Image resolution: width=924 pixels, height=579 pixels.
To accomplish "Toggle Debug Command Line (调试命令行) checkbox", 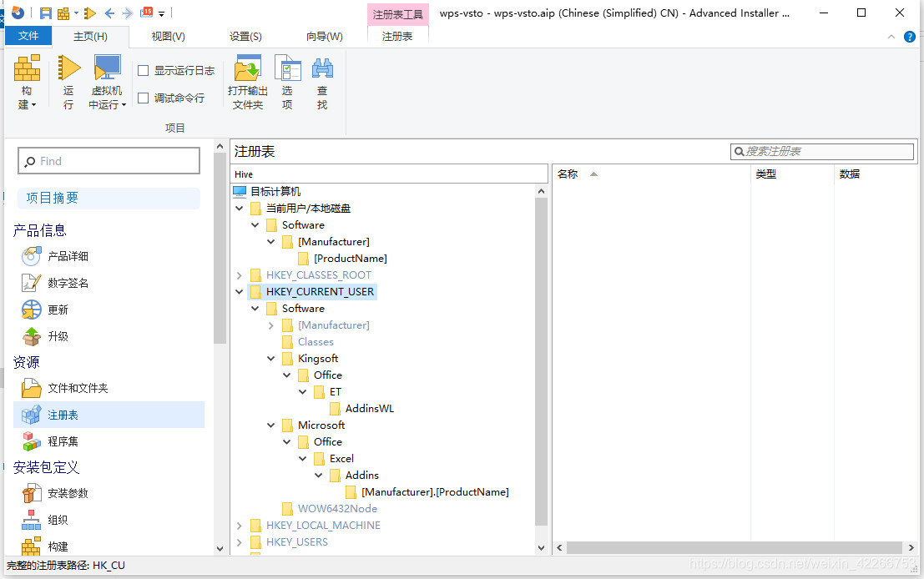I will tap(143, 98).
